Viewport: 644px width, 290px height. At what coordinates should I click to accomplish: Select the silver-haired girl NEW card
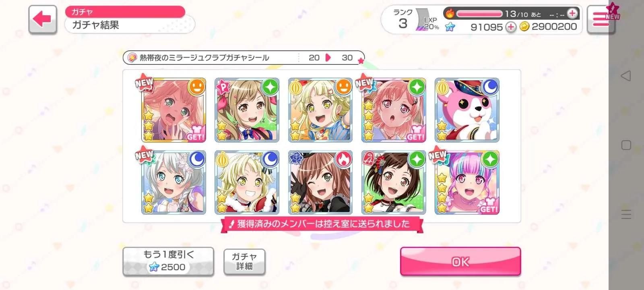tap(173, 182)
